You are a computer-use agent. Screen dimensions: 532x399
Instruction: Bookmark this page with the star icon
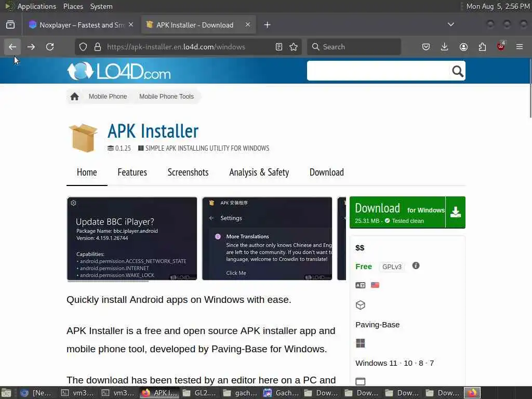(294, 47)
